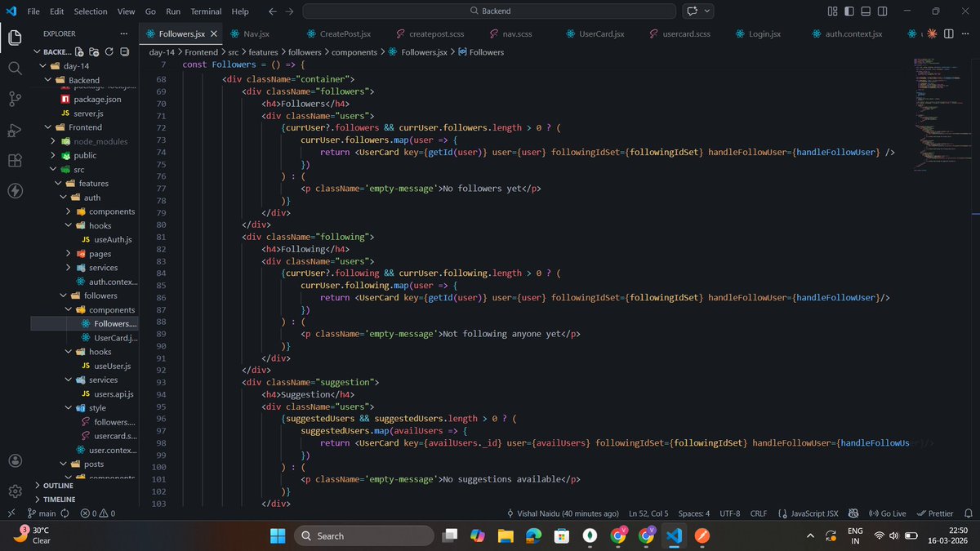Open errors and warnings count in status bar
The height and width of the screenshot is (551, 980).
tap(97, 513)
